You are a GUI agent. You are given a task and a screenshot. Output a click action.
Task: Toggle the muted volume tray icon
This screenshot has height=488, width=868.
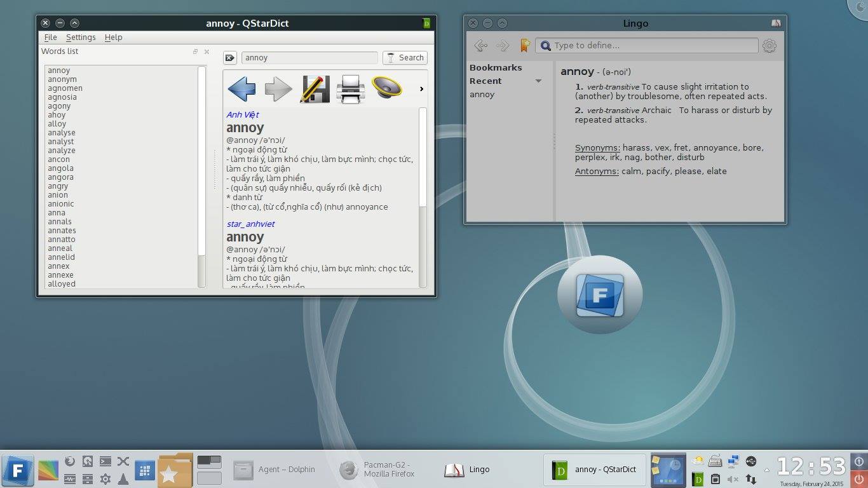pyautogui.click(x=733, y=479)
